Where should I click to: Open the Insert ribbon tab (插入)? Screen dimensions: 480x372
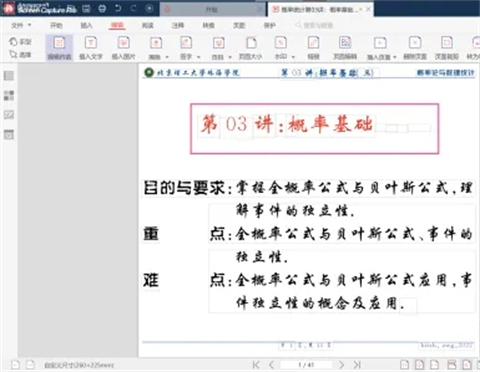(x=86, y=25)
